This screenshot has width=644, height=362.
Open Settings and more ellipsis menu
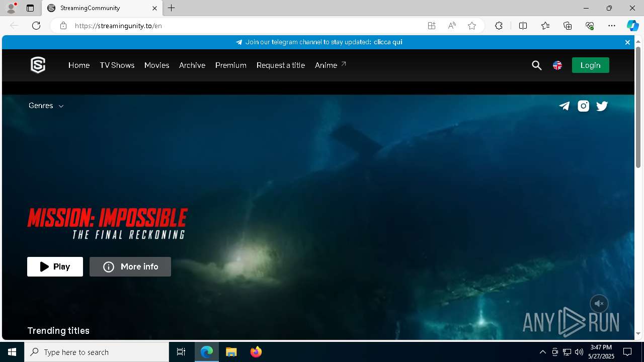[x=612, y=26]
